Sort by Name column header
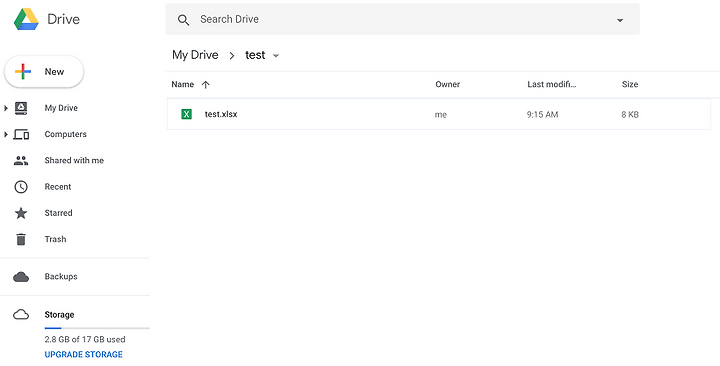The image size is (720, 366). coord(182,84)
